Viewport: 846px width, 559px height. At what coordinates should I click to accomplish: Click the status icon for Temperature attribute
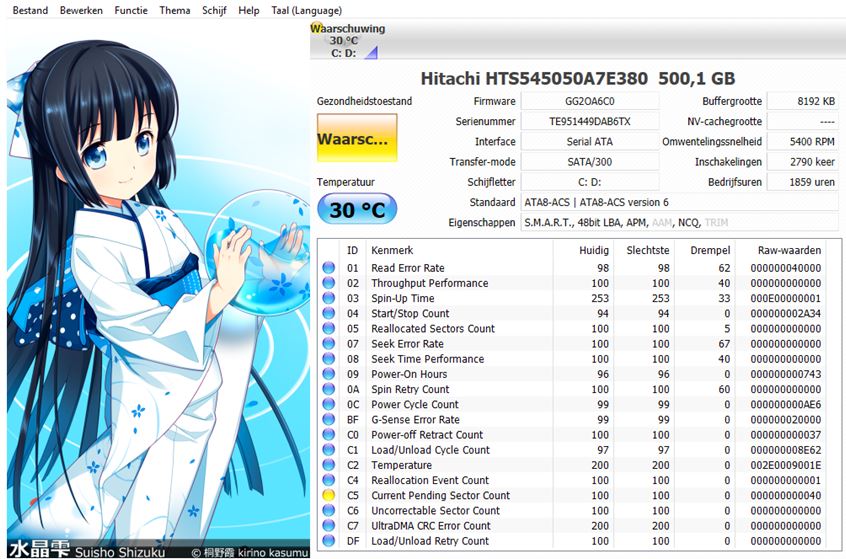[329, 465]
